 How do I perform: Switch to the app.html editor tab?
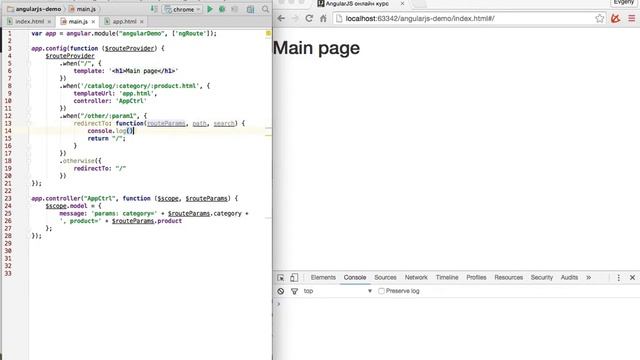click(124, 21)
